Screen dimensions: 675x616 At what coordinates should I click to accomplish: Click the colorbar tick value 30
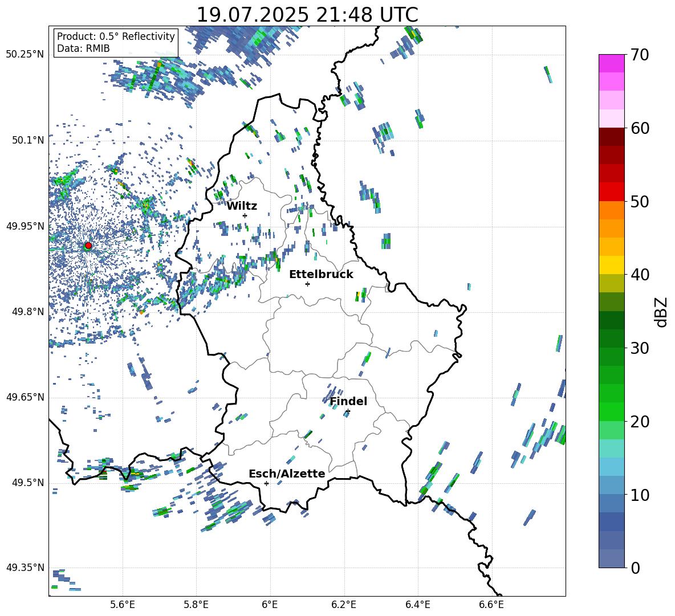(x=640, y=348)
